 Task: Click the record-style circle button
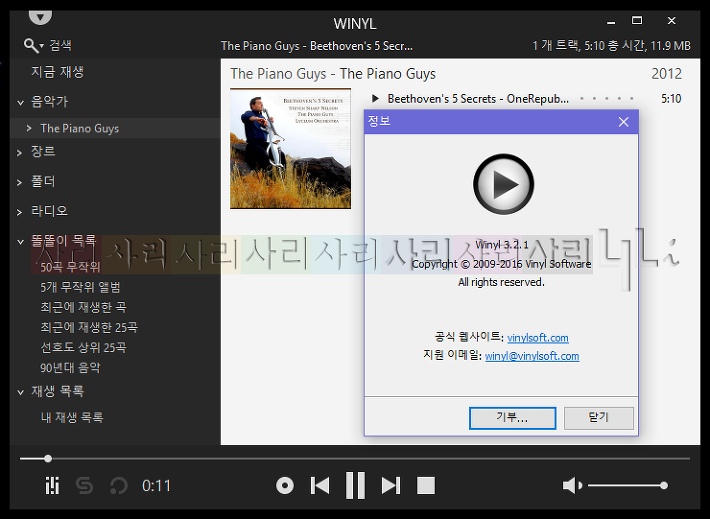point(285,486)
